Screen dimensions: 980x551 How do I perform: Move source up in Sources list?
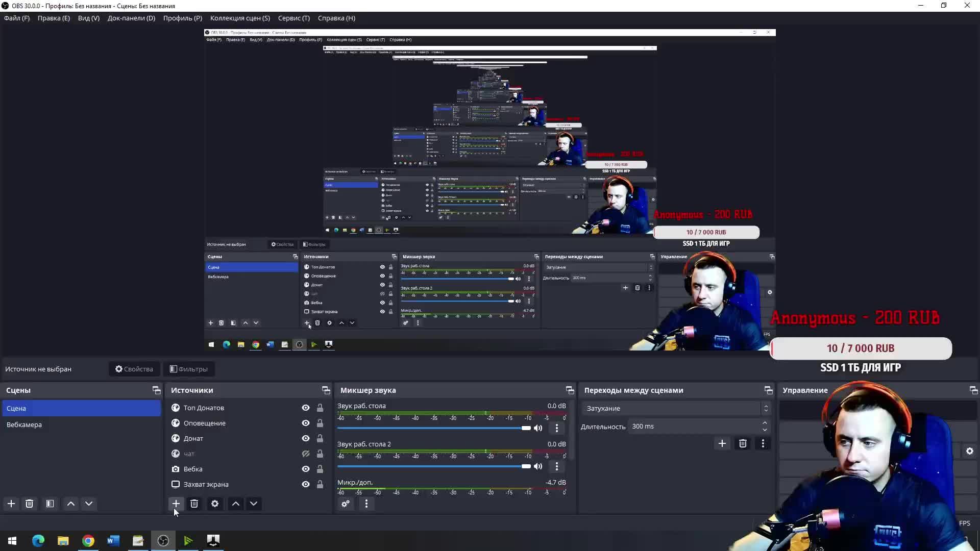point(236,504)
